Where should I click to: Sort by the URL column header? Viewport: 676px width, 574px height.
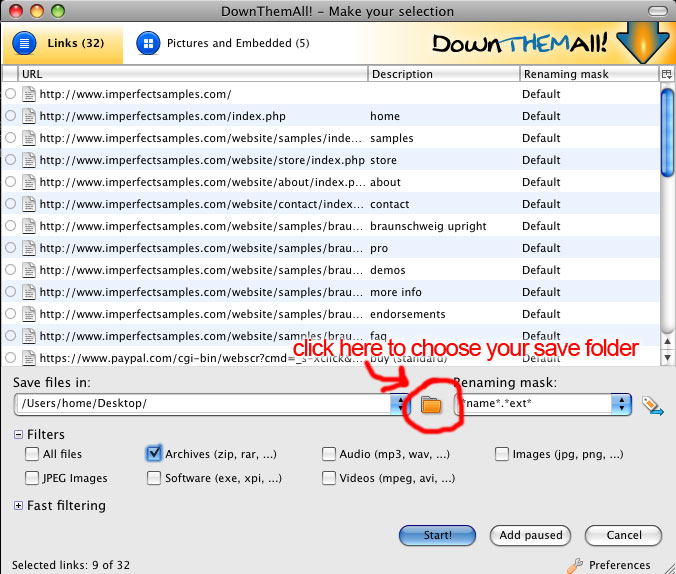tap(193, 74)
